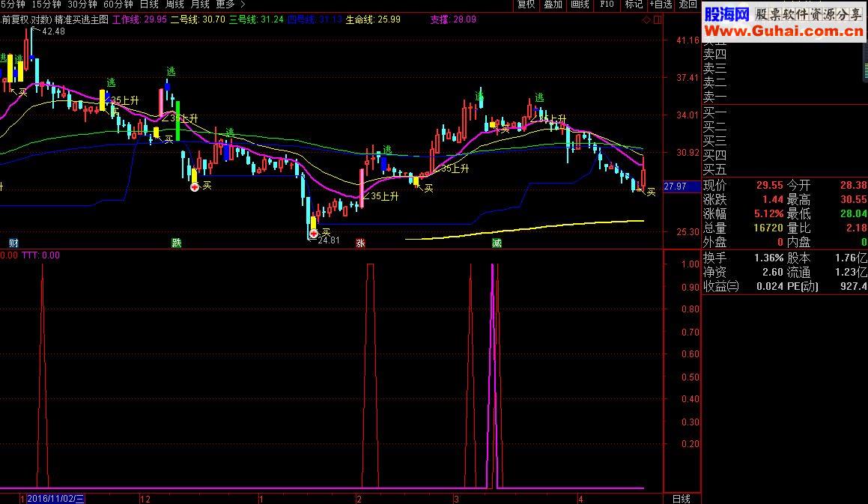Select the 日线 daily chart tab at top
Screen dimensions: 868x504
click(149, 4)
